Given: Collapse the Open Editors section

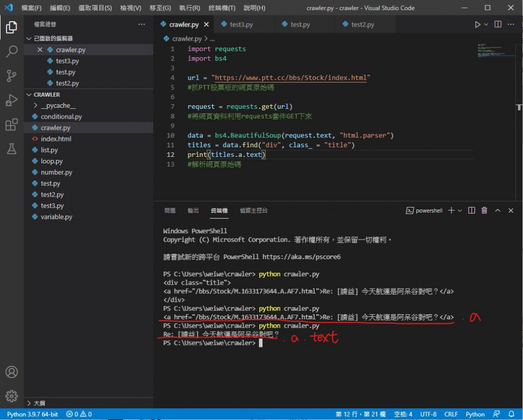Looking at the screenshot, I should pyautogui.click(x=29, y=38).
